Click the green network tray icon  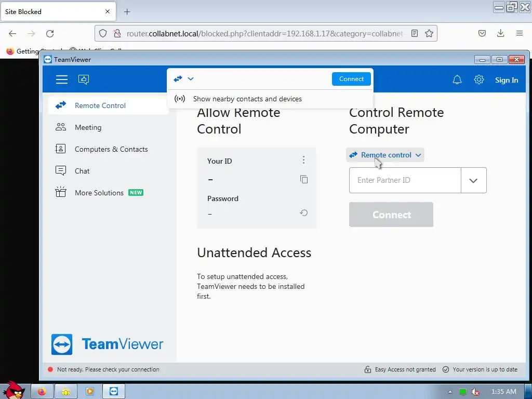coord(463,392)
